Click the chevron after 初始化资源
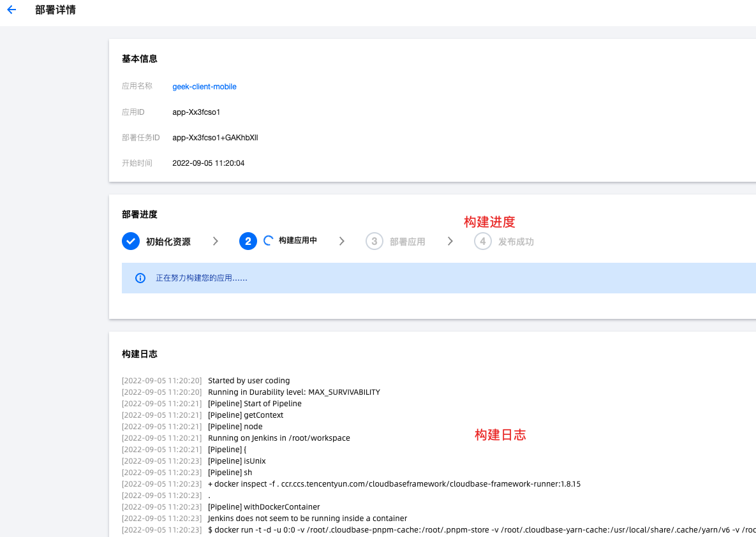Image resolution: width=756 pixels, height=537 pixels. point(216,241)
